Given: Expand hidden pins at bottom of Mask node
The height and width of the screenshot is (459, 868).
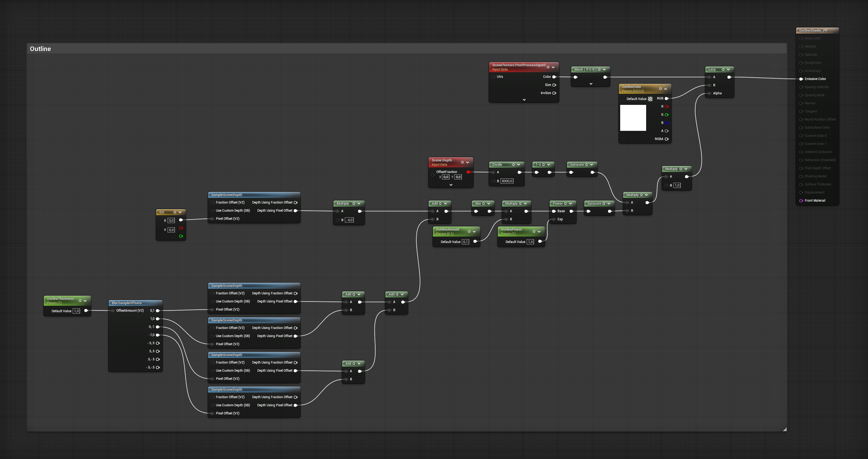Looking at the screenshot, I should pyautogui.click(x=591, y=84).
